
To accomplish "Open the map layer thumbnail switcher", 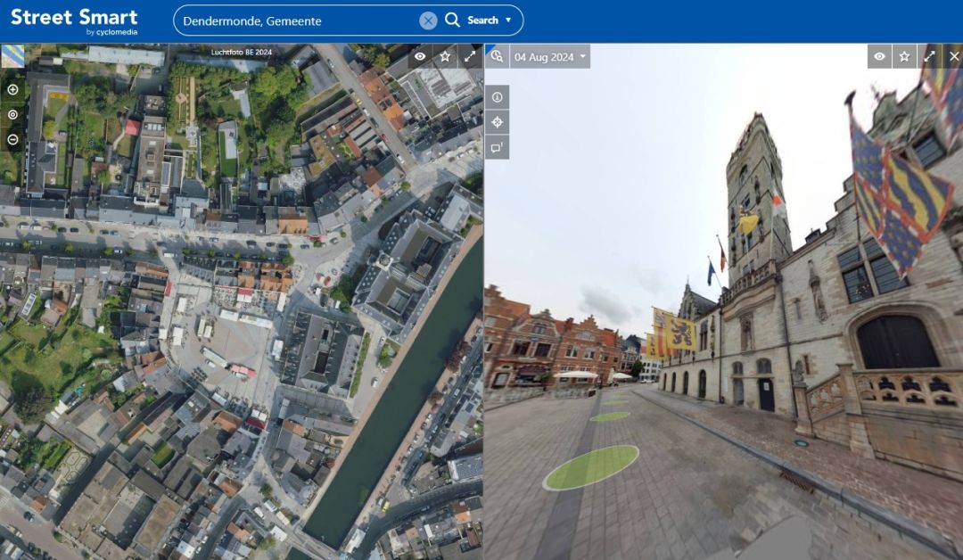I will 12,56.
